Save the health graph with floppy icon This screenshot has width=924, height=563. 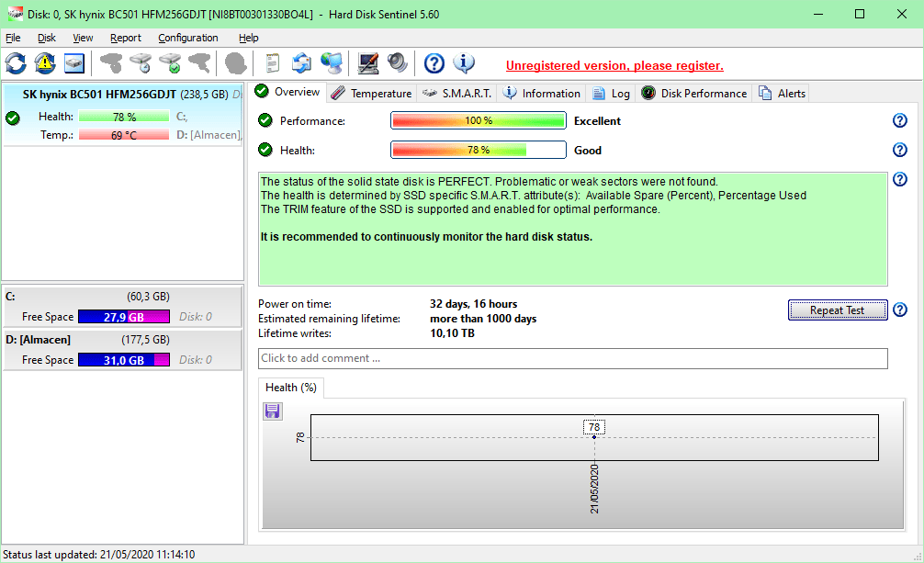(x=272, y=411)
